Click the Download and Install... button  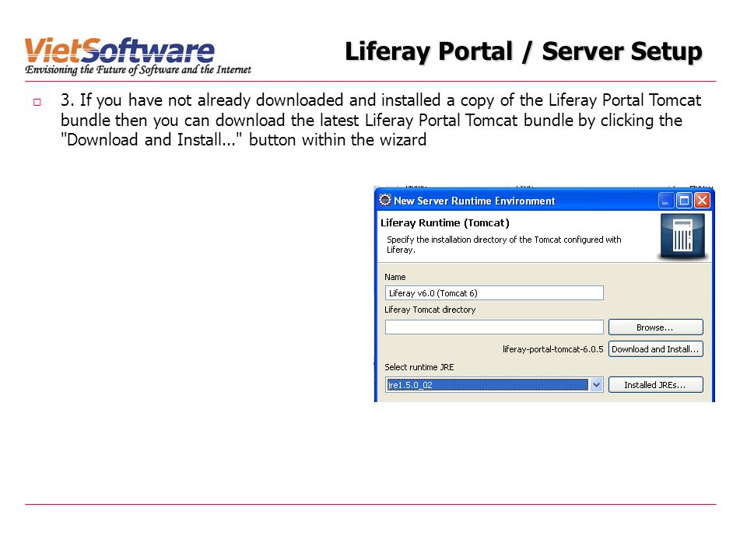click(x=655, y=349)
